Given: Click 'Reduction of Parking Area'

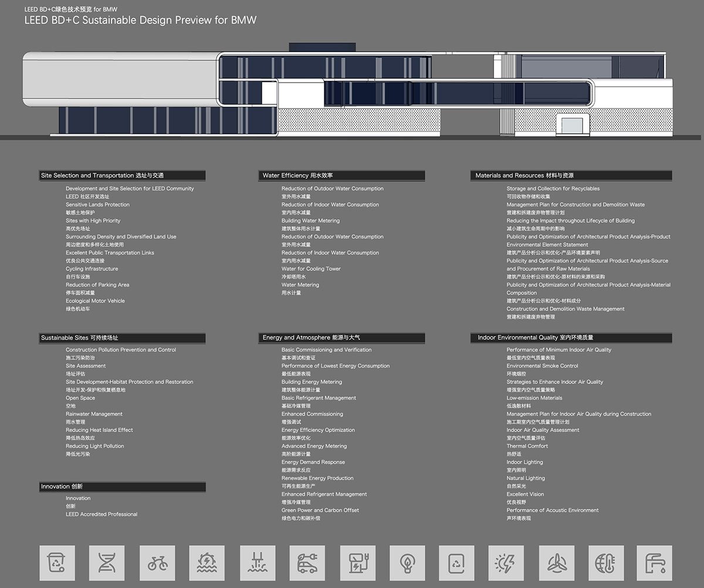Looking at the screenshot, I should pyautogui.click(x=97, y=285).
